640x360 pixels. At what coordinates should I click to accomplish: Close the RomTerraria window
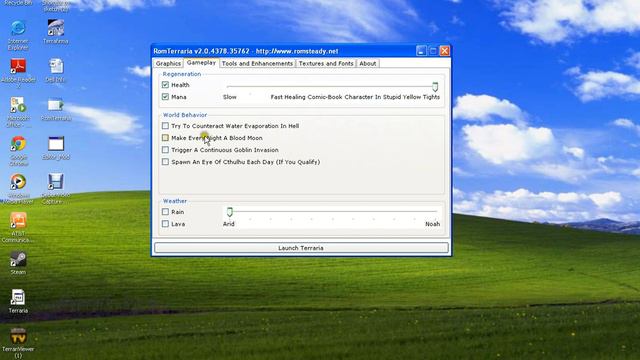[444, 51]
